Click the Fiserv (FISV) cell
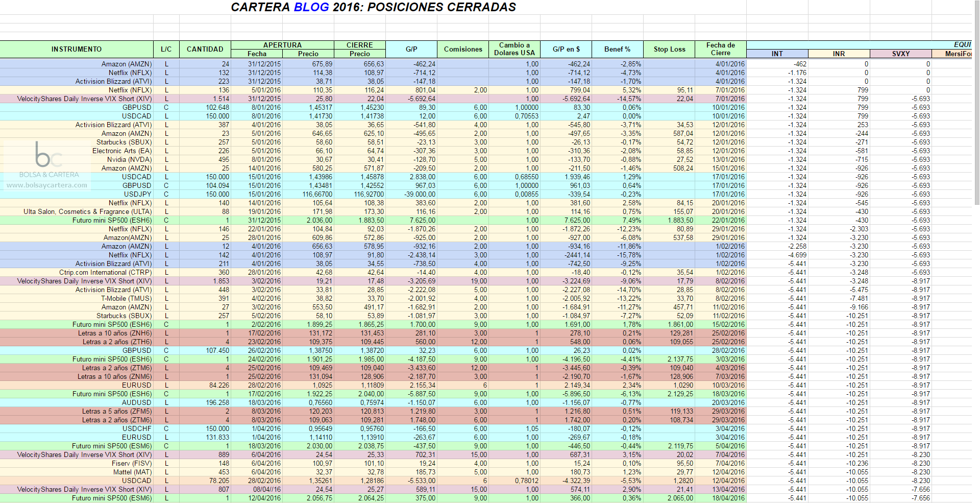Image resolution: width=980 pixels, height=503 pixels. [77, 463]
